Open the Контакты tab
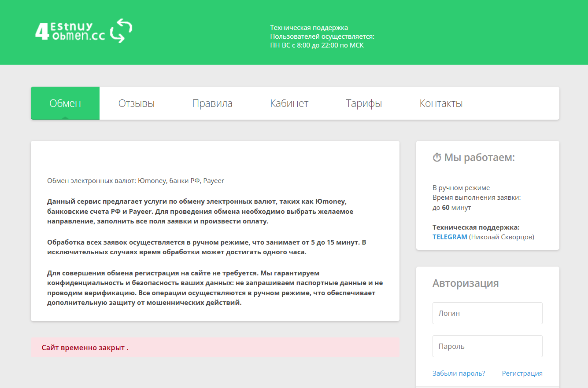 (x=441, y=103)
